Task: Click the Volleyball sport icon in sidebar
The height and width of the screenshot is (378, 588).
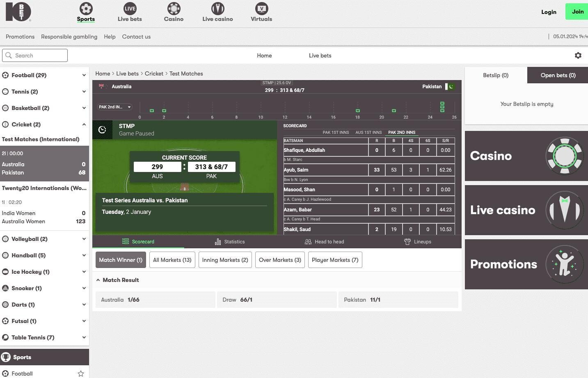Action: (5, 239)
